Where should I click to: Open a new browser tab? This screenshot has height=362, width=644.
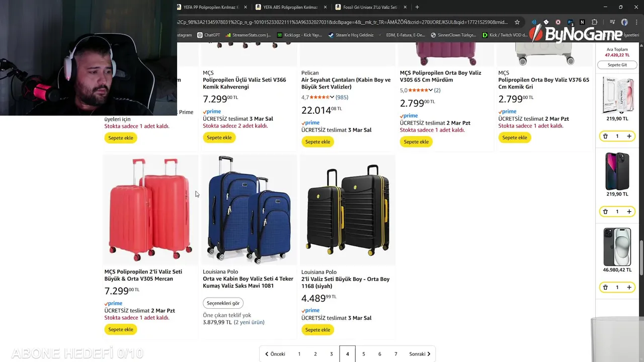coord(417,7)
